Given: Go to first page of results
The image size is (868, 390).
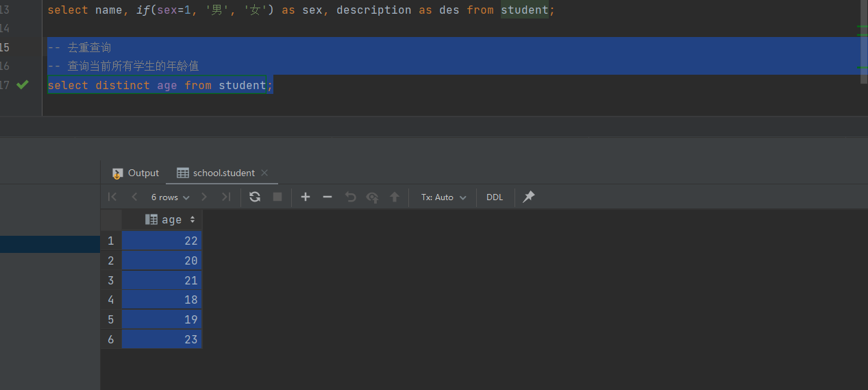Looking at the screenshot, I should click(112, 197).
